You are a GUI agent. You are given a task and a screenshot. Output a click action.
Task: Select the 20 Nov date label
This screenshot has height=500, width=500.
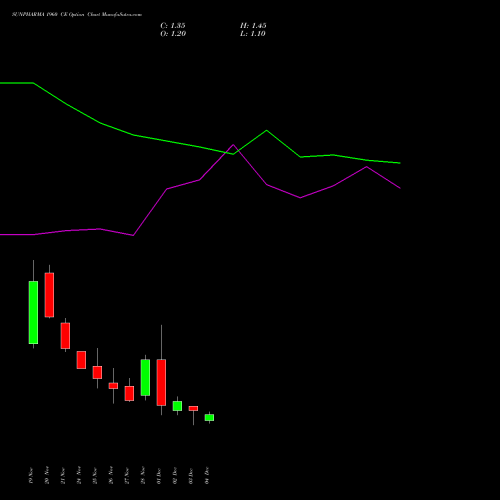[47, 476]
